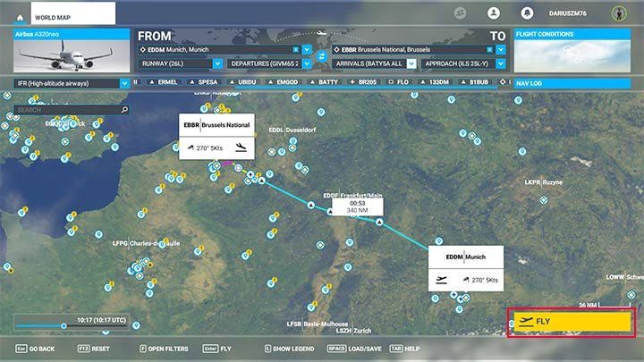Open the ARRIVALS (BATY5A ALL) dropdown

tap(411, 63)
